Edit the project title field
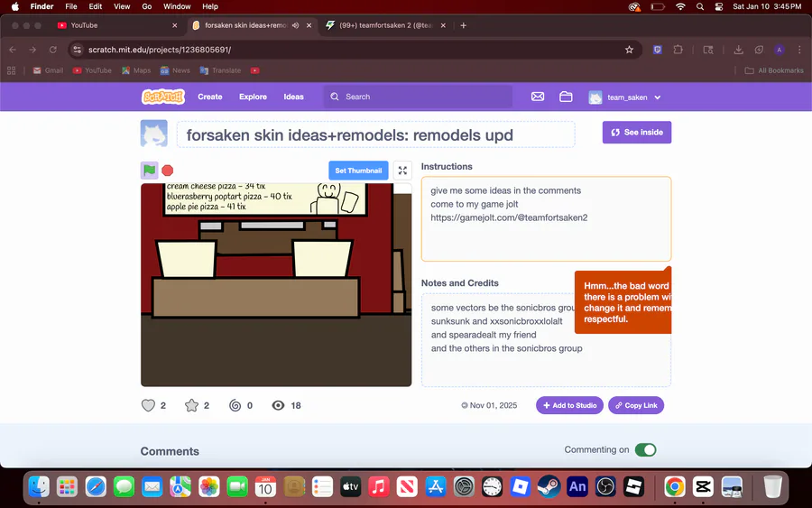This screenshot has width=812, height=508. point(375,134)
